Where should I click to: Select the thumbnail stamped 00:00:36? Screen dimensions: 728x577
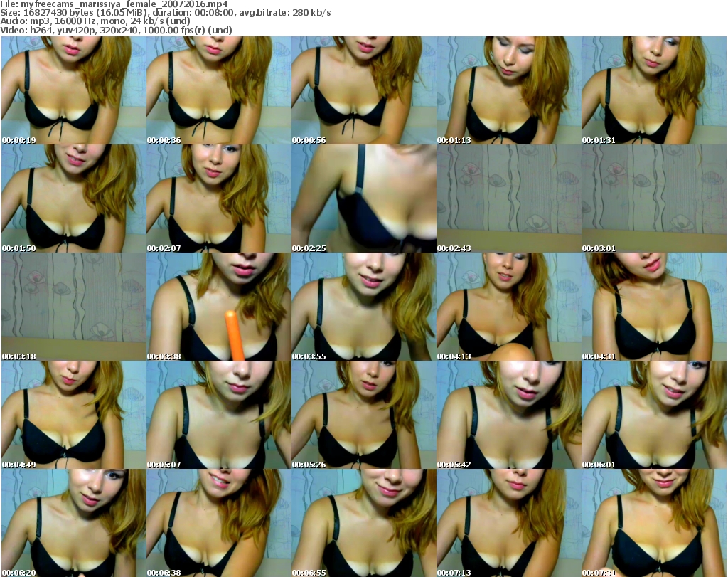pos(219,90)
